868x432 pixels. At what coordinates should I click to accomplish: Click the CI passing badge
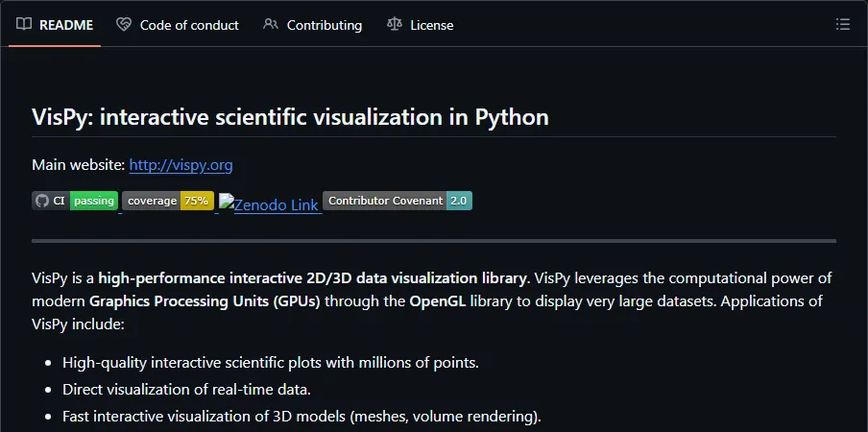pos(75,201)
